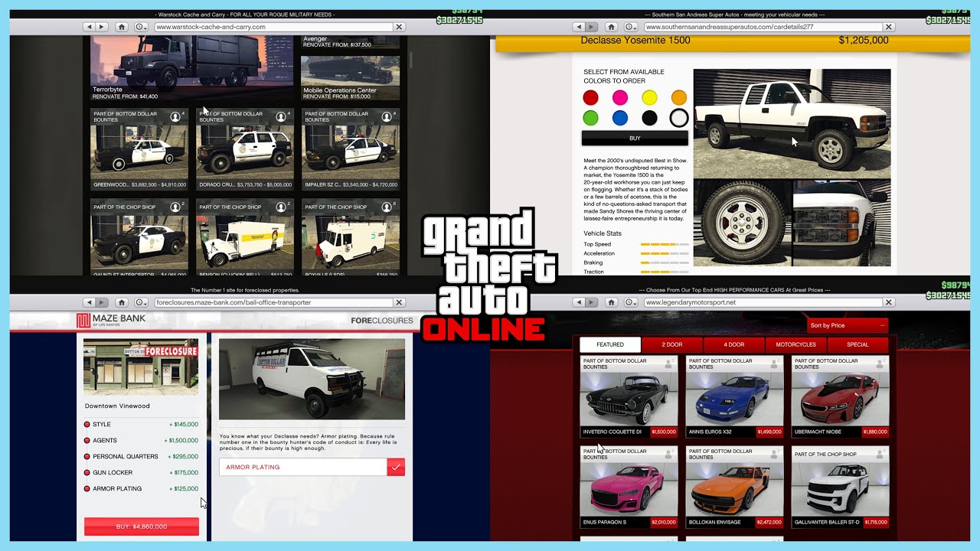Go back in the Warstock browser window

pos(90,27)
